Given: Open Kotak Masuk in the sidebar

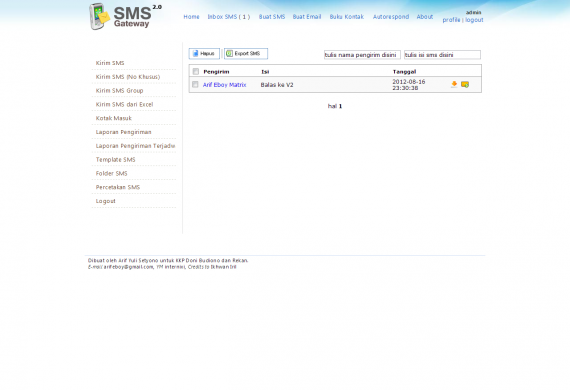Looking at the screenshot, I should point(113,118).
